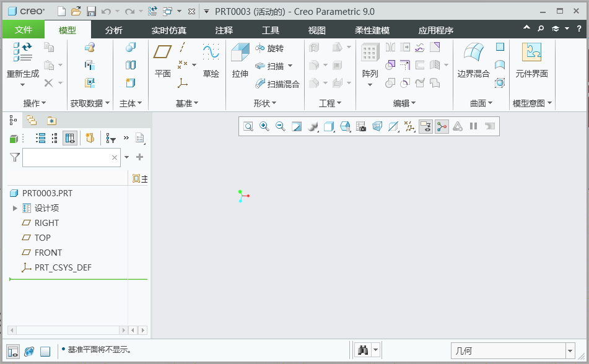Activate the zoom in magnifier tool
Viewport: 589px width, 364px height.
[264, 126]
